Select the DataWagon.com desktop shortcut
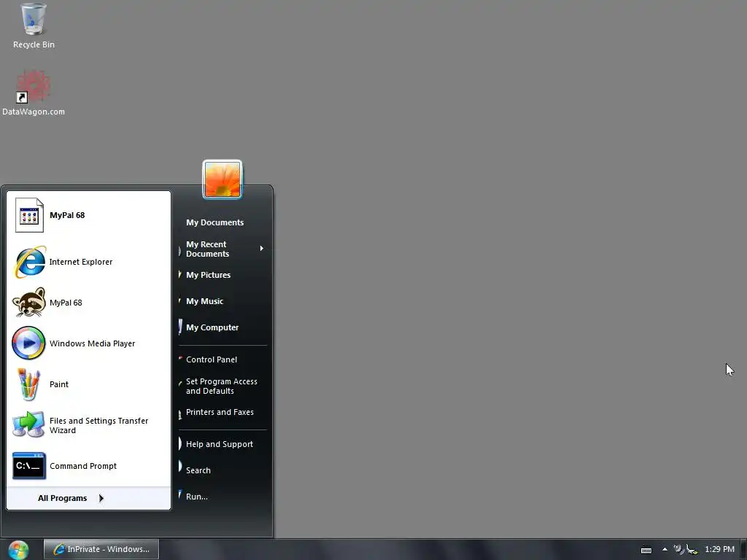This screenshot has width=747, height=560. [33, 87]
